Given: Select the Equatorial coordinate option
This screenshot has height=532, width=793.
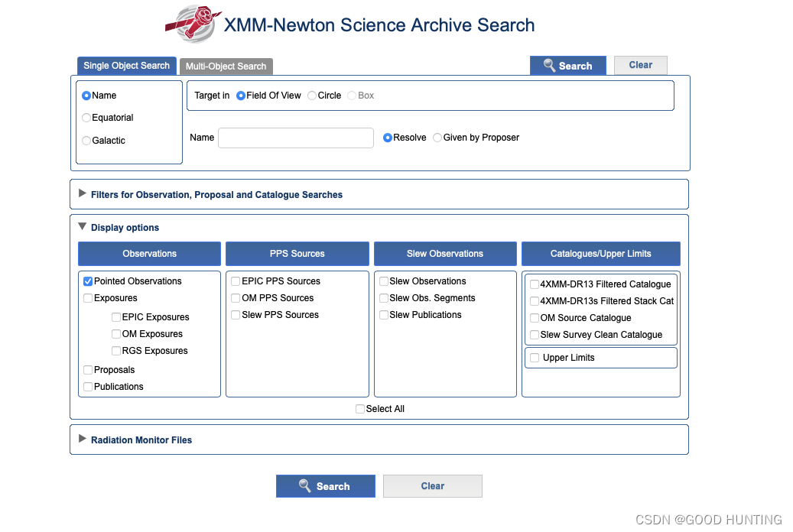Looking at the screenshot, I should click(x=86, y=118).
